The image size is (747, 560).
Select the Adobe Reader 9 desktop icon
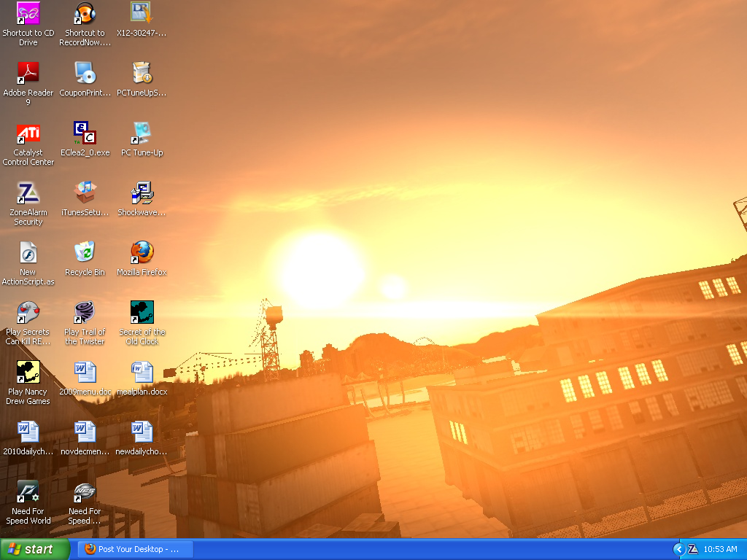(28, 73)
